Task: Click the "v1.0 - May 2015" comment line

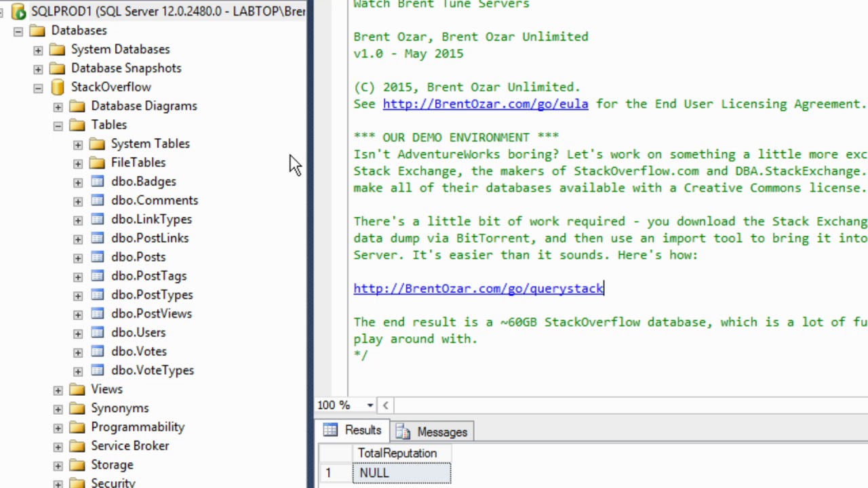Action: click(x=408, y=54)
